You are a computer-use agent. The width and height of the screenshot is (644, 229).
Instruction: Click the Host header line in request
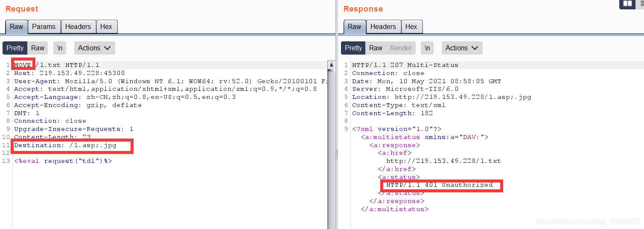point(70,73)
